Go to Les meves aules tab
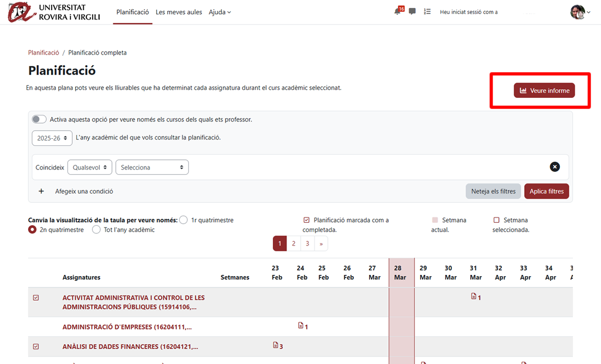 pyautogui.click(x=179, y=12)
